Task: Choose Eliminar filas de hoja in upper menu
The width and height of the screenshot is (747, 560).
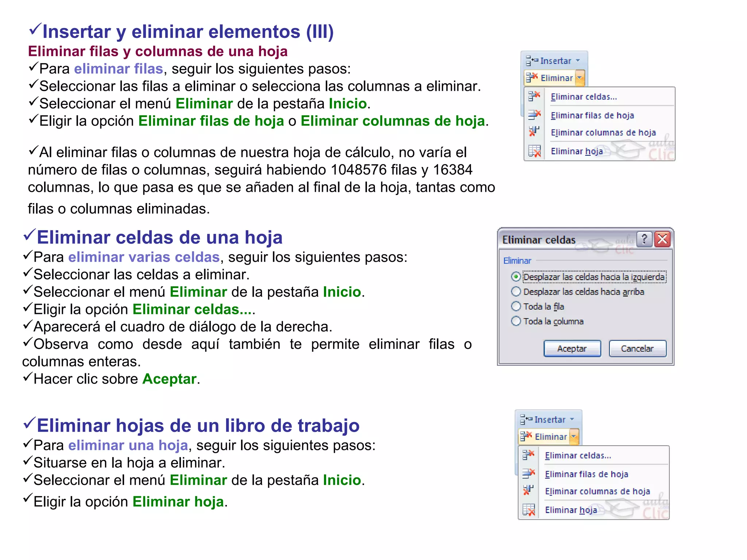Action: [x=592, y=115]
